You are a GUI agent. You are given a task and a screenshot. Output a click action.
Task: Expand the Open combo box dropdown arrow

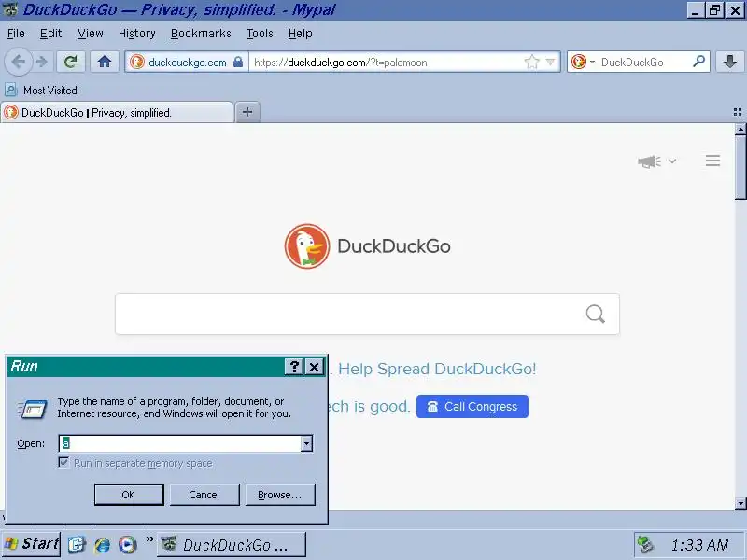[307, 443]
